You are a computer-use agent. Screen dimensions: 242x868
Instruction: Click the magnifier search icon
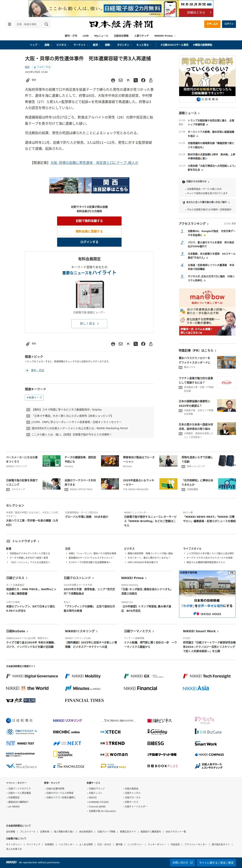46,24
